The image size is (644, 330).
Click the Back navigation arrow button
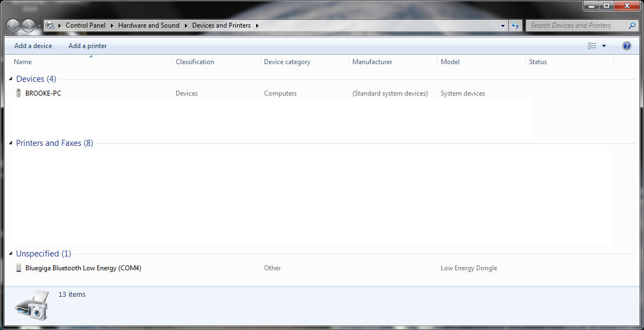pyautogui.click(x=13, y=25)
